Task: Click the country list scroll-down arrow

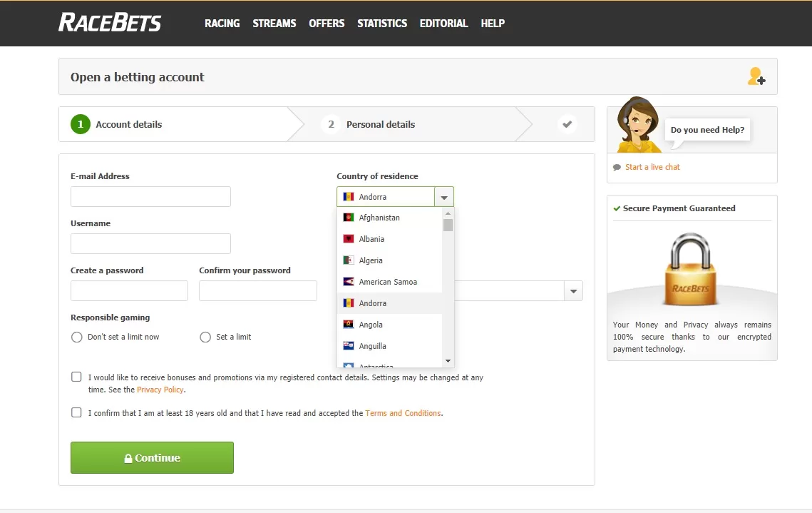Action: [x=448, y=360]
